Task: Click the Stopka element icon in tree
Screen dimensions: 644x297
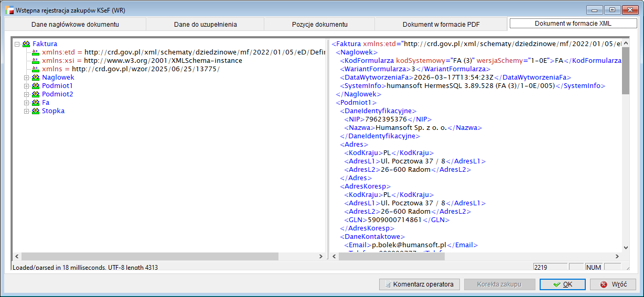Action: tap(36, 111)
